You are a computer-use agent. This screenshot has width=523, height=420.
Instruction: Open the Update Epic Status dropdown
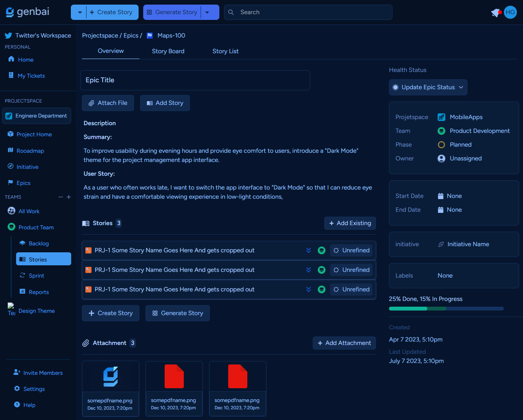(x=428, y=87)
